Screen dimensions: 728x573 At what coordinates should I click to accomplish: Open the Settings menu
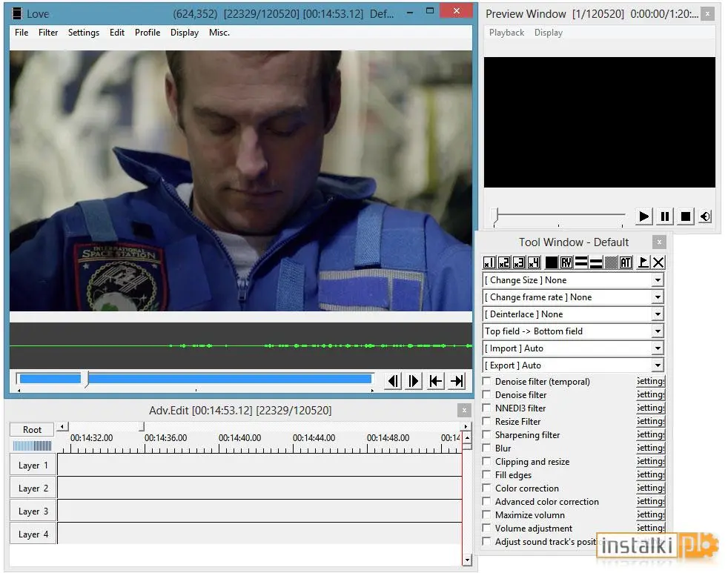click(x=84, y=33)
